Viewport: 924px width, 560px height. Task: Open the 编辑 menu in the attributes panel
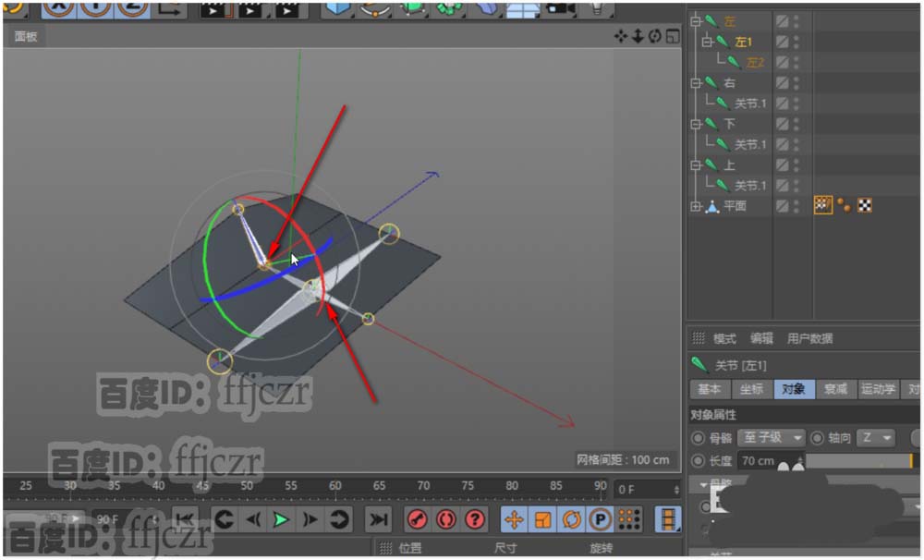point(761,338)
